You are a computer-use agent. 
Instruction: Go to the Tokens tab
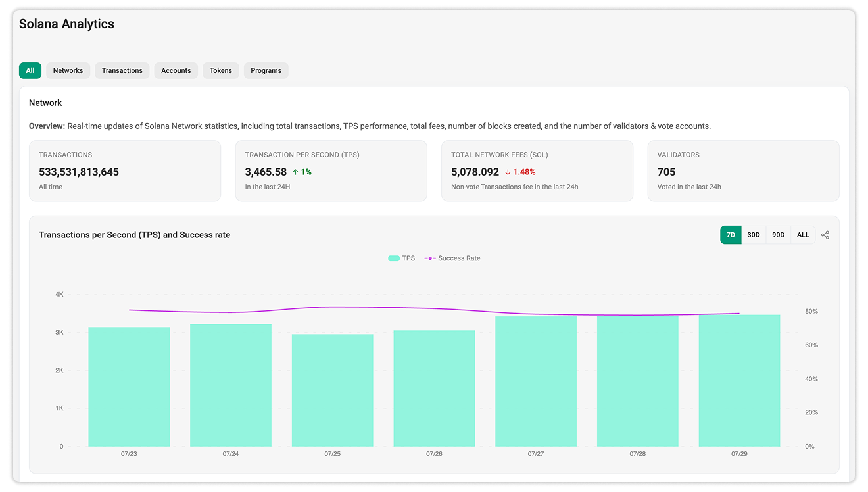(x=221, y=70)
